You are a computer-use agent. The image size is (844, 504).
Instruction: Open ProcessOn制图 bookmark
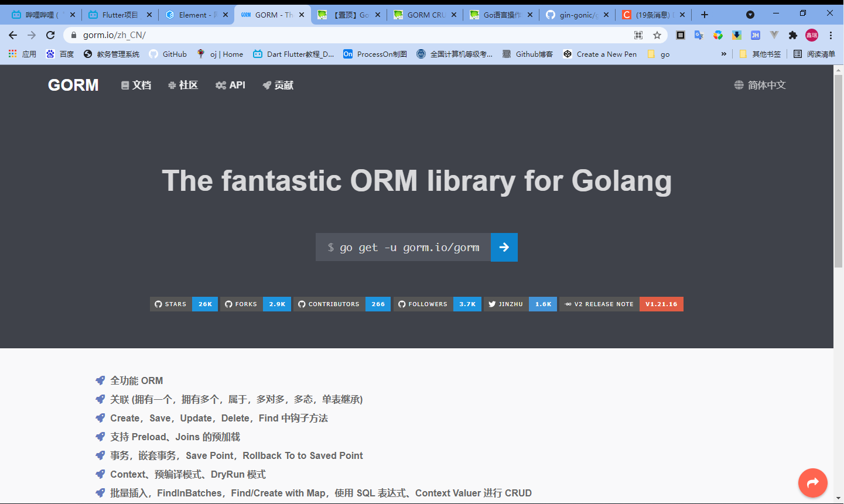point(375,54)
